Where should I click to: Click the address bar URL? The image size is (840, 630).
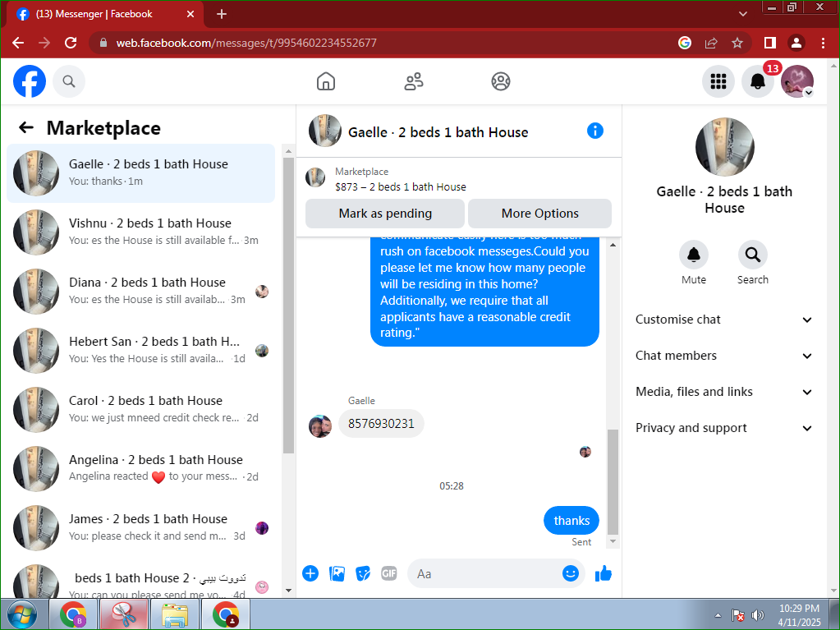[246, 43]
